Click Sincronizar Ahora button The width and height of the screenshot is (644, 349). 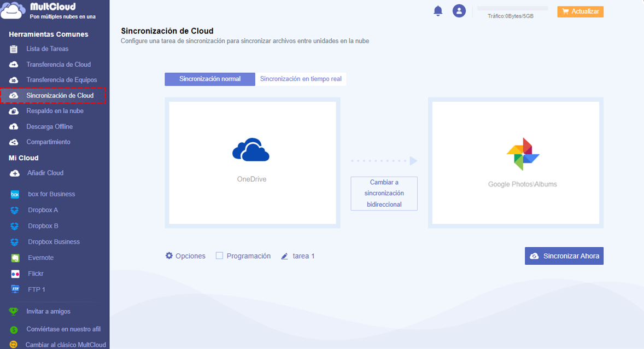point(564,255)
